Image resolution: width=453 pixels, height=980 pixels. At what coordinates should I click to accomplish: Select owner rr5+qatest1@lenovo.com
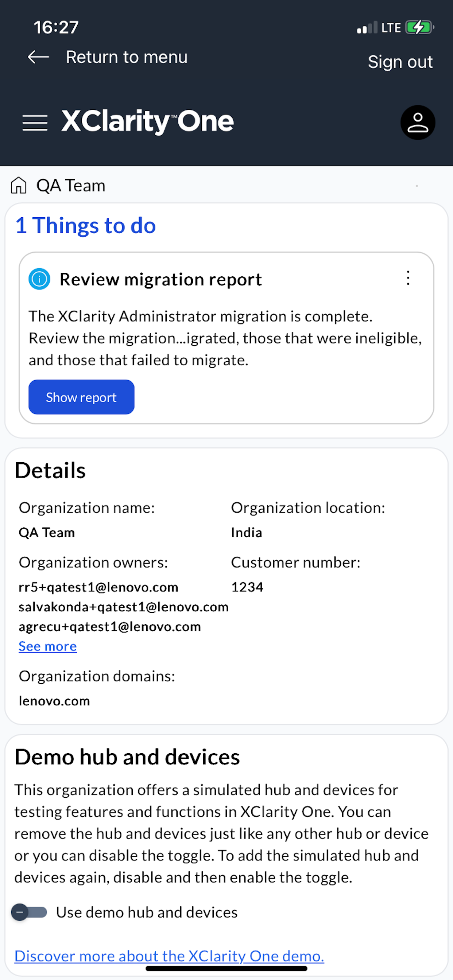coord(98,587)
